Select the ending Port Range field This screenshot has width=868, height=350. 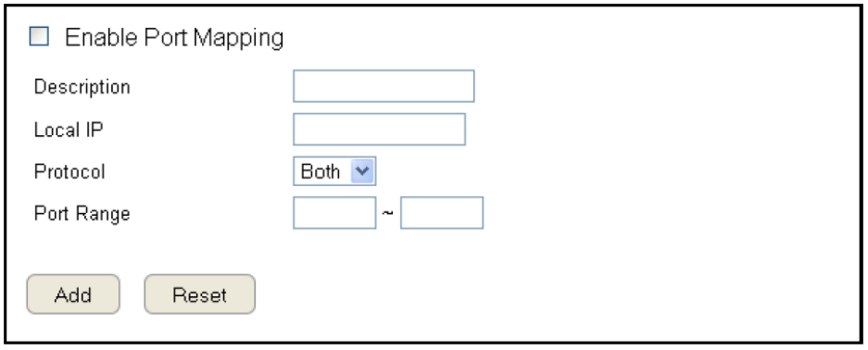tap(442, 213)
